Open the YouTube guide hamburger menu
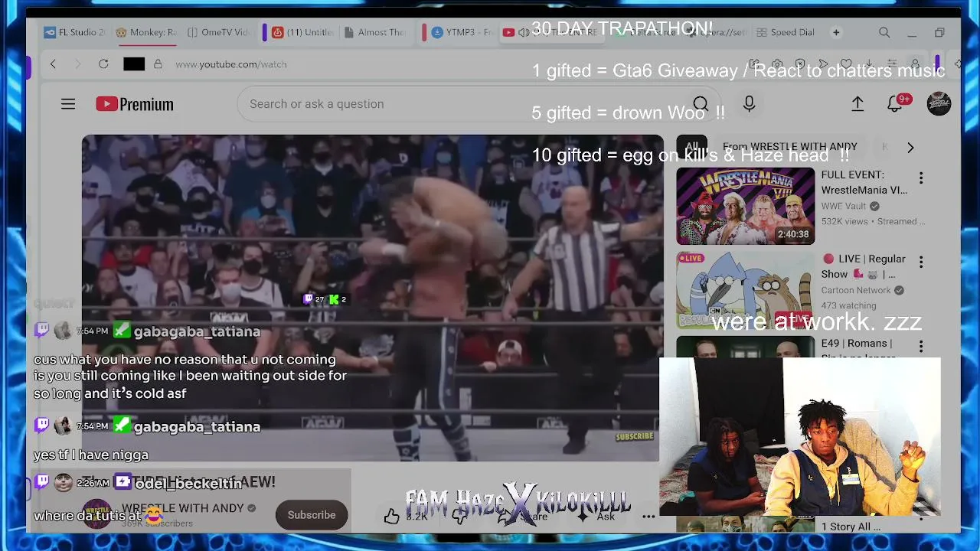The image size is (980, 551). point(68,104)
